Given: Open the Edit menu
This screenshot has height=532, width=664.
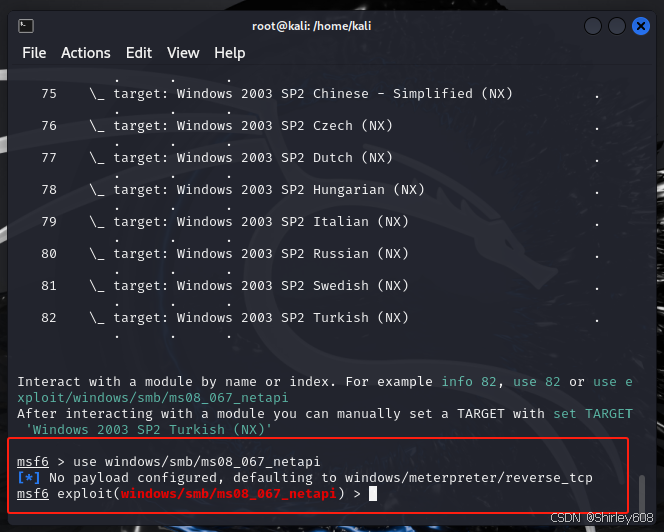Looking at the screenshot, I should point(139,53).
